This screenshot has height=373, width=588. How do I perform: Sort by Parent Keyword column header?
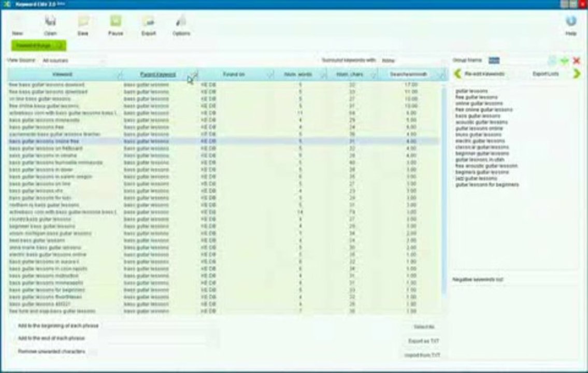pyautogui.click(x=157, y=74)
